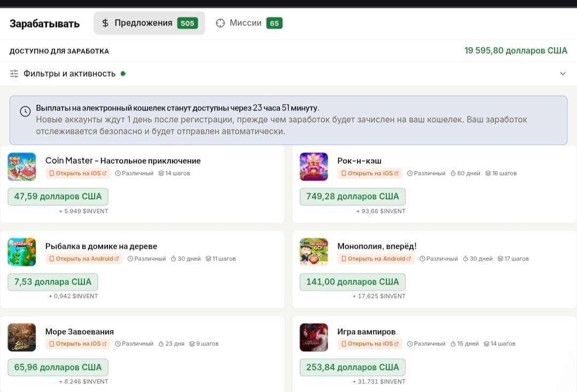This screenshot has width=577, height=392.
Task: Click the + 5.949 $INVENT bonus text
Action: click(83, 211)
